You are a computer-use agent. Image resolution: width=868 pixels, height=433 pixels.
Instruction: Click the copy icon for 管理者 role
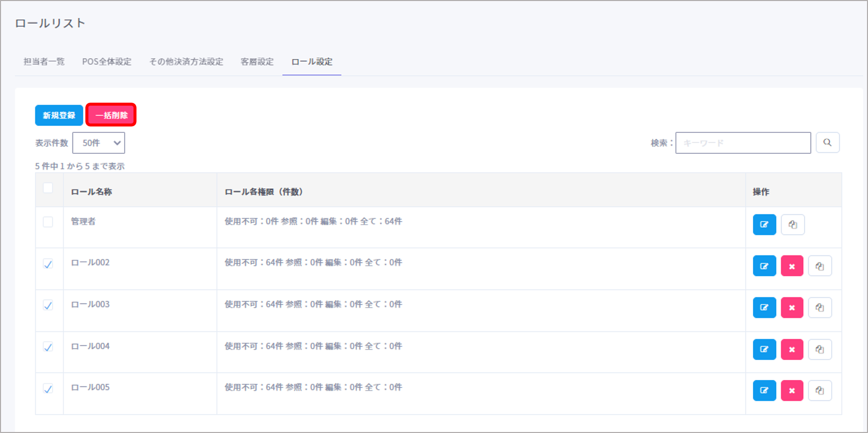pos(793,225)
